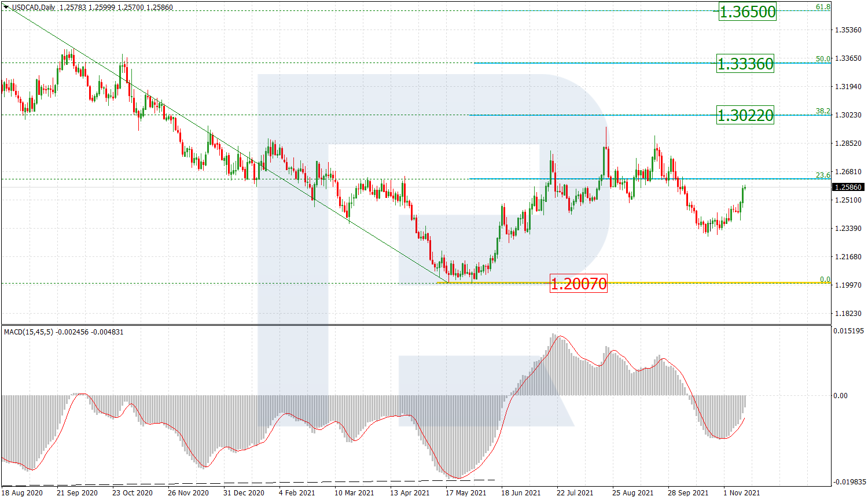Click the 23 Oct 2020 date label
The image size is (868, 500).
tap(132, 493)
